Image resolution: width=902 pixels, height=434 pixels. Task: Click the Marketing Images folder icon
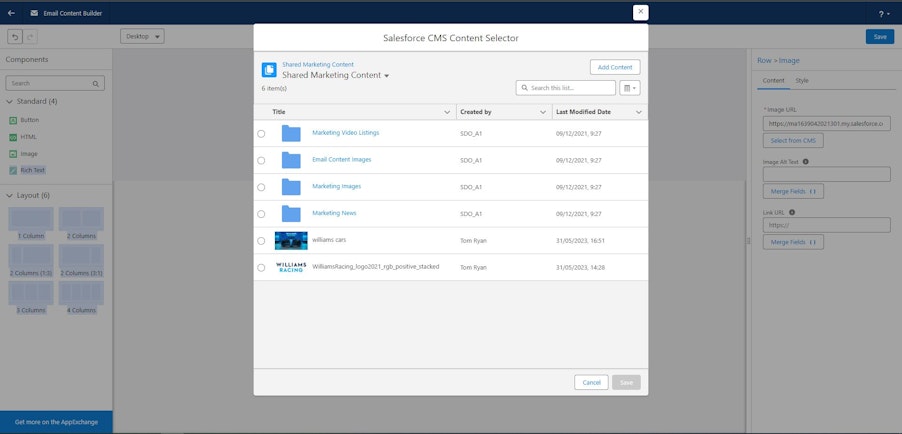pyautogui.click(x=291, y=187)
